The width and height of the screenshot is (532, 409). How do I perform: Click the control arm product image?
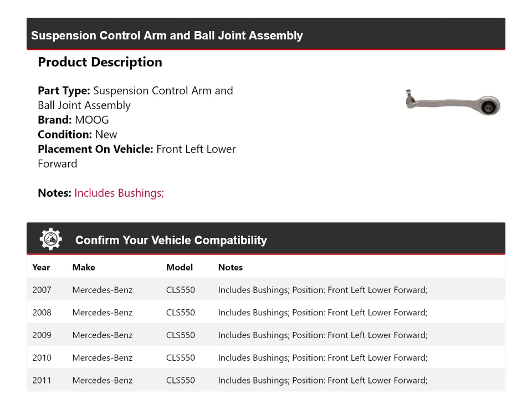pos(453,103)
